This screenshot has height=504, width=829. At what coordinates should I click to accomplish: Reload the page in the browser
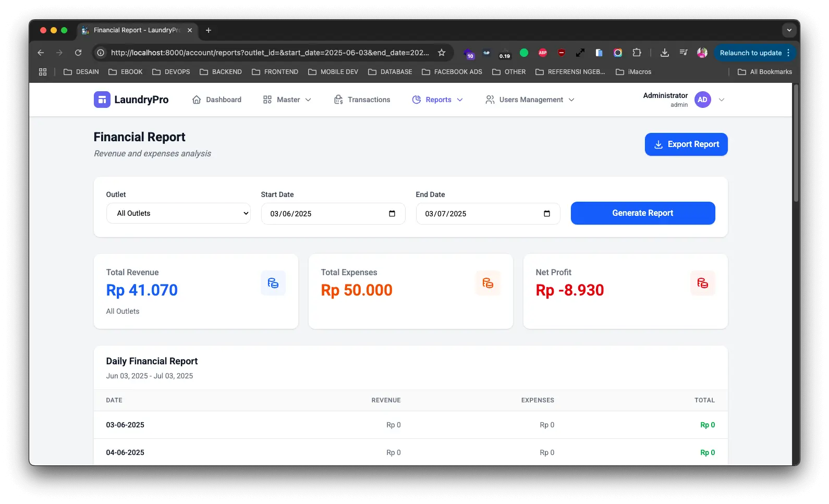tap(78, 53)
